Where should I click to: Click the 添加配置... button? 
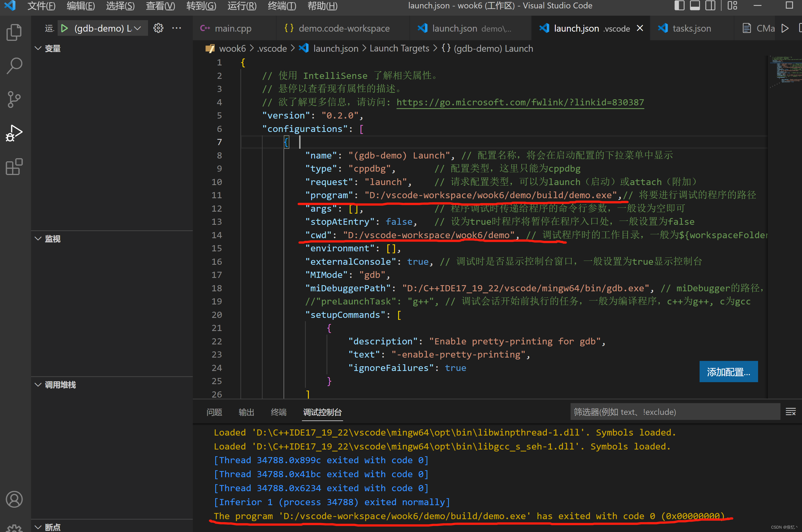coord(728,372)
